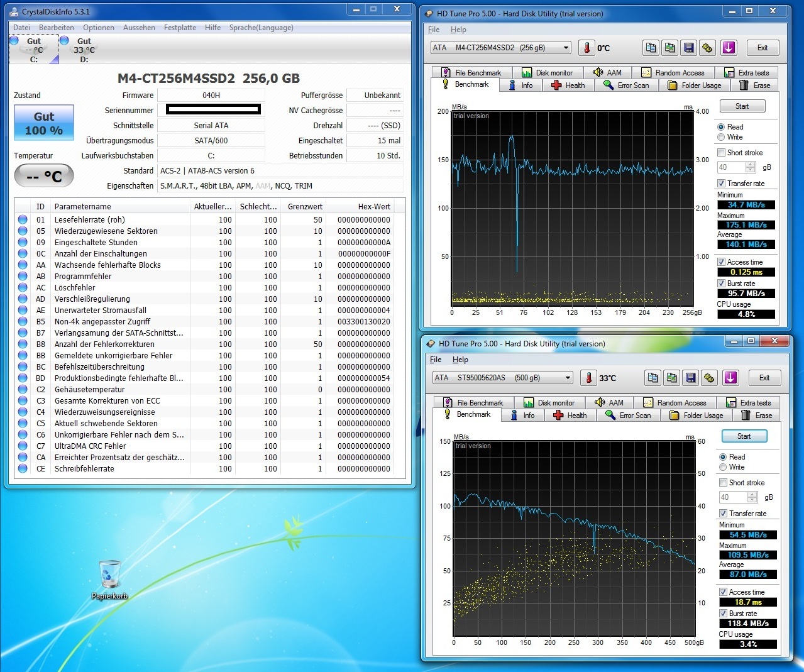The image size is (804, 672).
Task: Click status dot of Verschleißregulierung row
Action: pyautogui.click(x=23, y=299)
